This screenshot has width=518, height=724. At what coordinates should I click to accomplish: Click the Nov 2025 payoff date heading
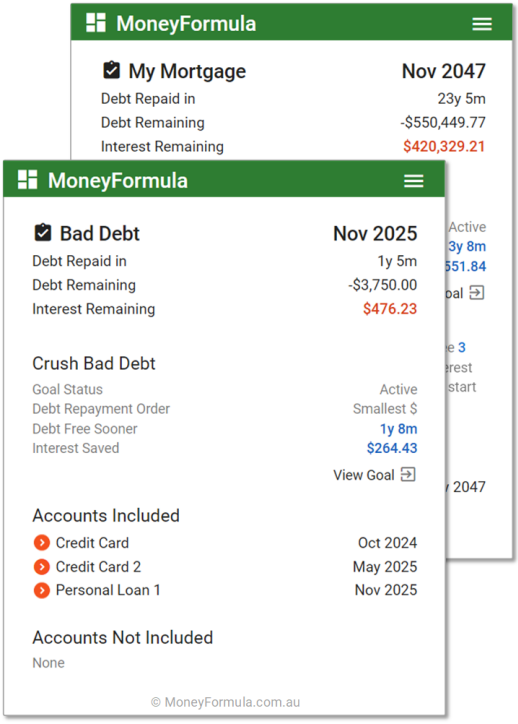pyautogui.click(x=375, y=233)
